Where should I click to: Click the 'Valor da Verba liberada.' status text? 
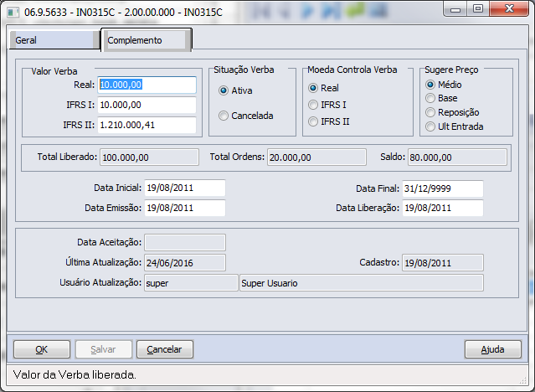(75, 375)
